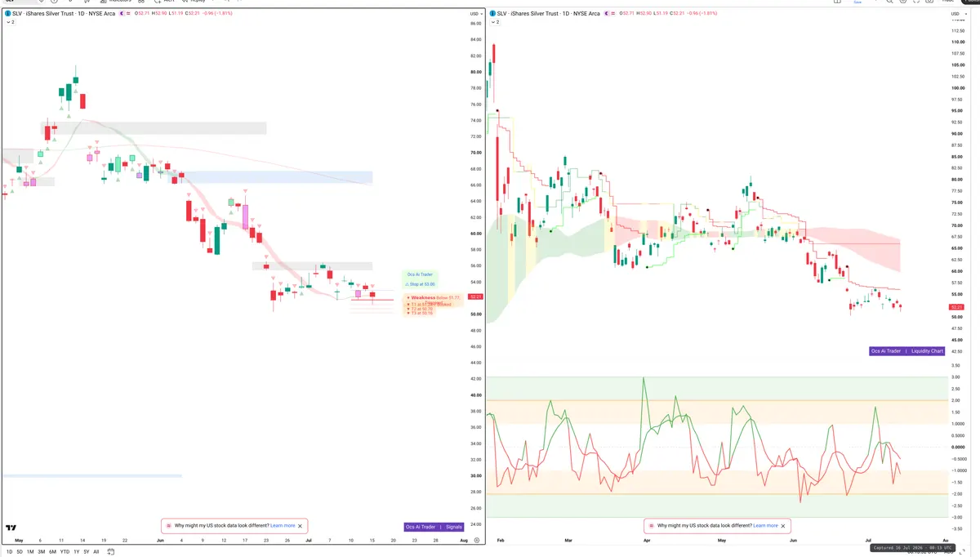Click the right chart 52.21 price label

click(956, 307)
